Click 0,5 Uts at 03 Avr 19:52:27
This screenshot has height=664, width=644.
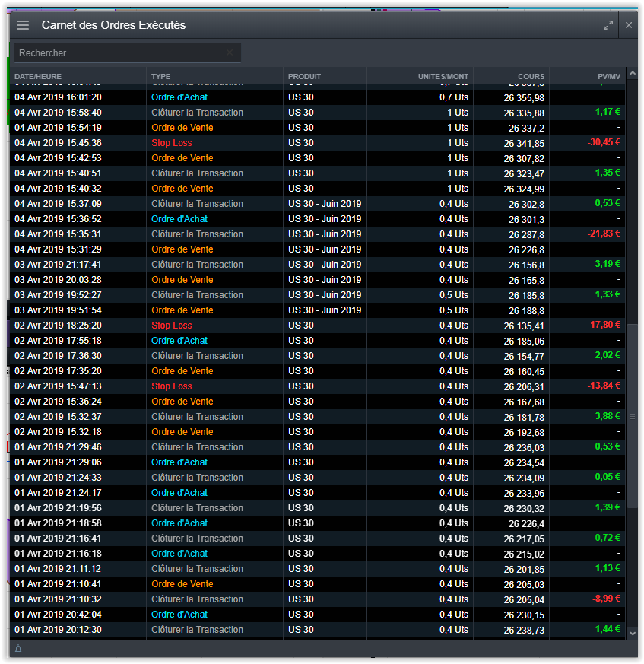pos(453,296)
